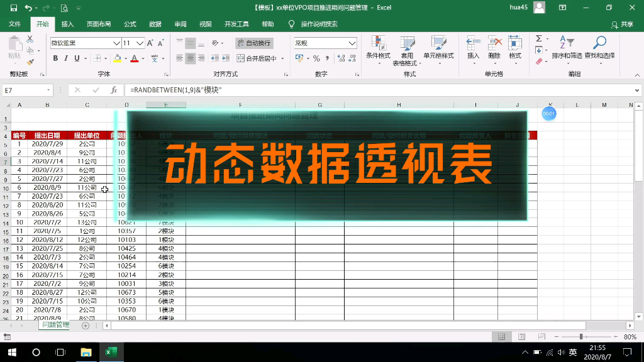Viewport: 644px width, 362px height.
Task: Switch to the 数据 ribbon tab
Action: [x=155, y=23]
